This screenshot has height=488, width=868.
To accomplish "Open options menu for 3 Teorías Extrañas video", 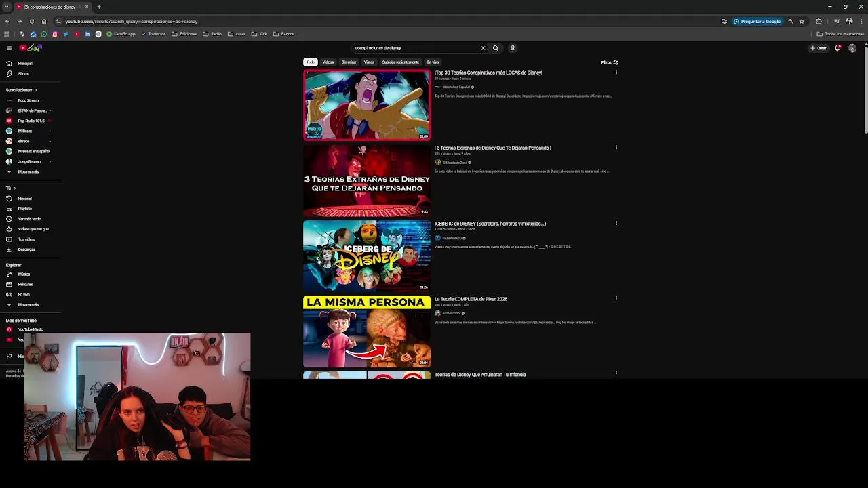I will [616, 147].
